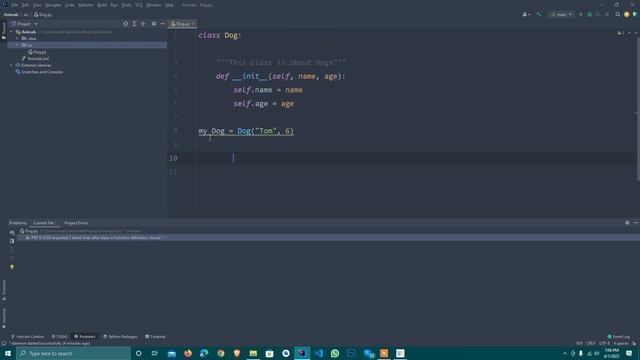Click the green Run button
640x360 pixels.
pyautogui.click(x=581, y=14)
